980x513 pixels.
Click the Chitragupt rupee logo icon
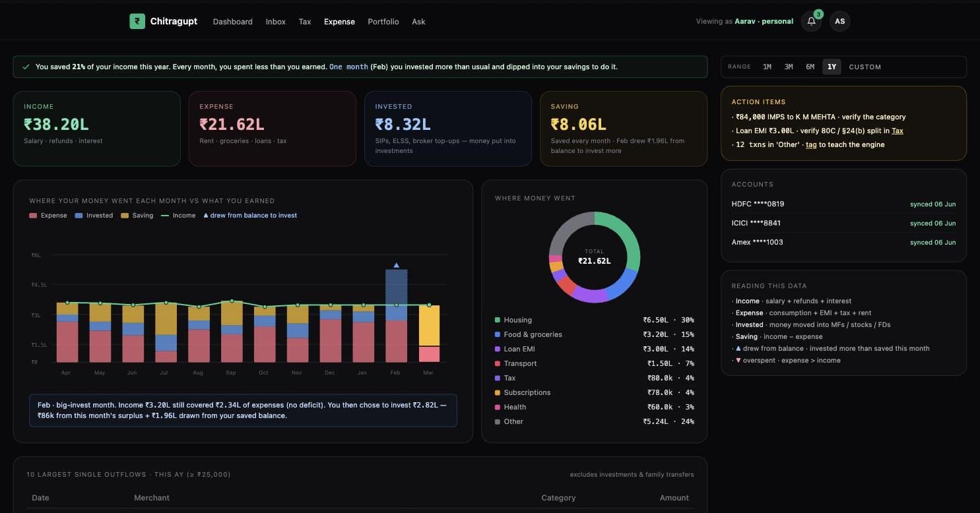pyautogui.click(x=137, y=21)
